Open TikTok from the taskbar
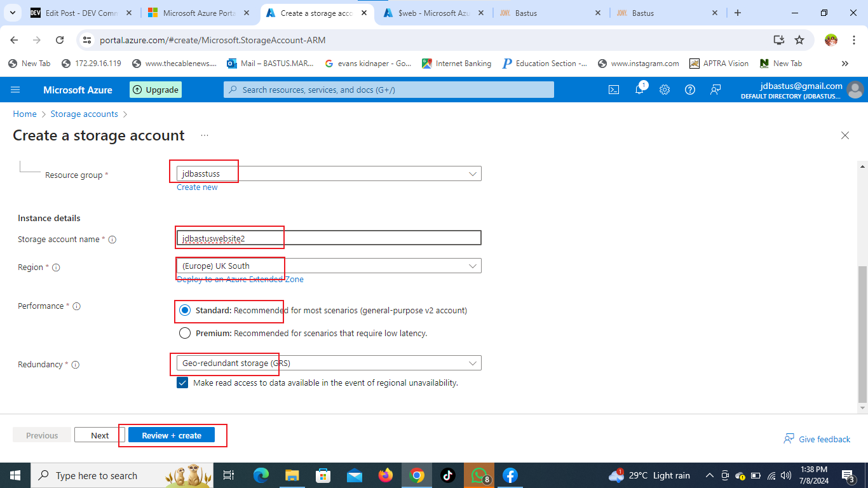This screenshot has width=868, height=488. (x=447, y=475)
